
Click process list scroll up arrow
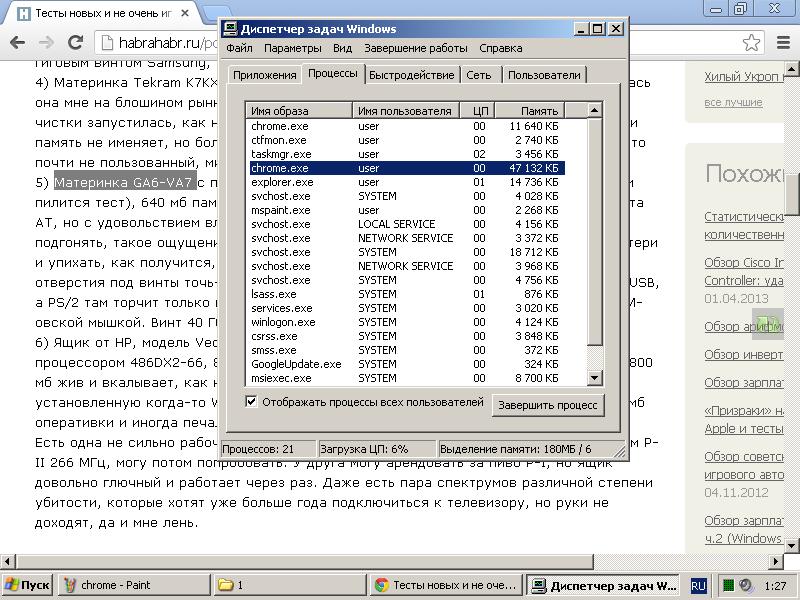594,110
